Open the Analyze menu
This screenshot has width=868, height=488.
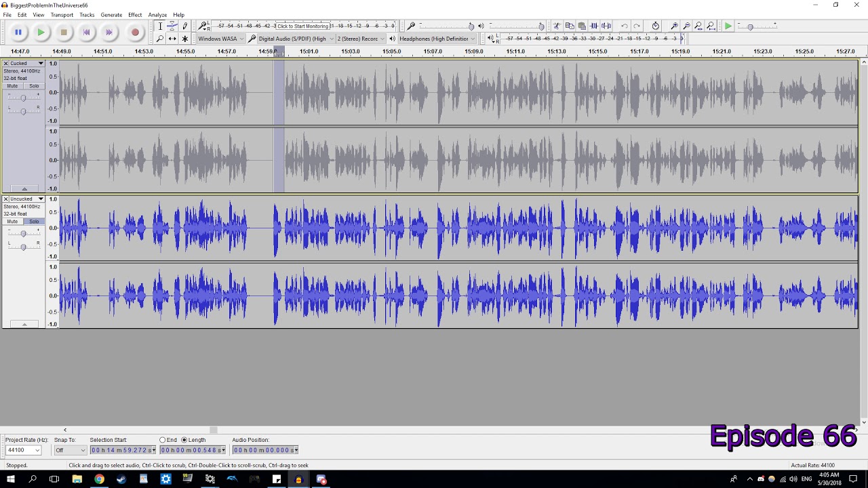click(x=157, y=15)
